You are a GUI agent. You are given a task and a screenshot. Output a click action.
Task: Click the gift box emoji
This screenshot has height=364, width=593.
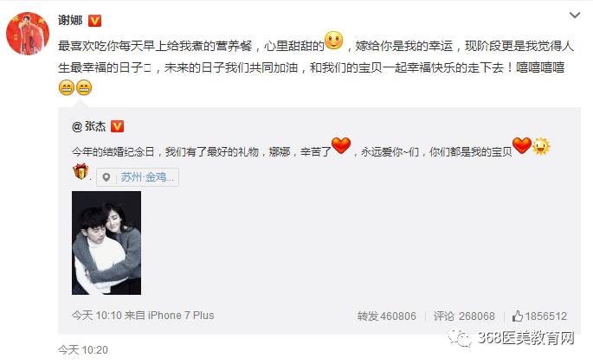pyautogui.click(x=81, y=171)
